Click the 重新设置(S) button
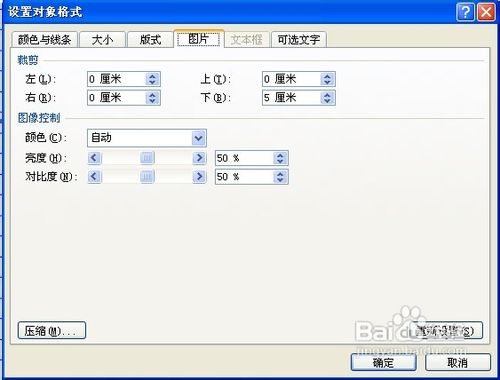Viewport: 500px width, 380px height. [x=446, y=330]
